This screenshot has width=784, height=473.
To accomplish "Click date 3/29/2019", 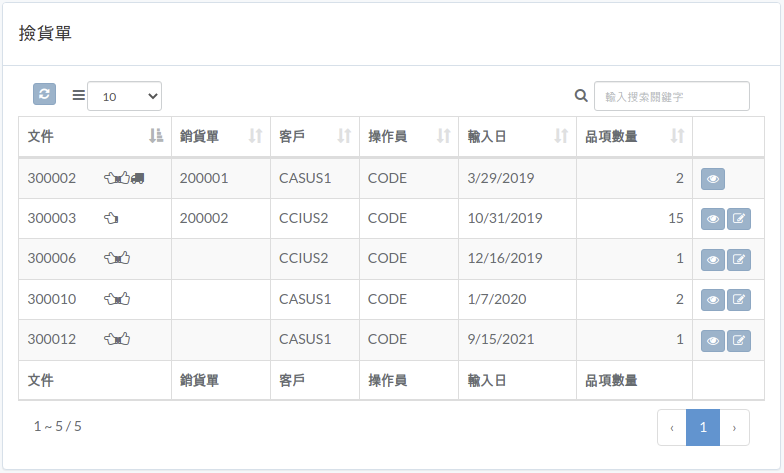I will click(x=501, y=178).
